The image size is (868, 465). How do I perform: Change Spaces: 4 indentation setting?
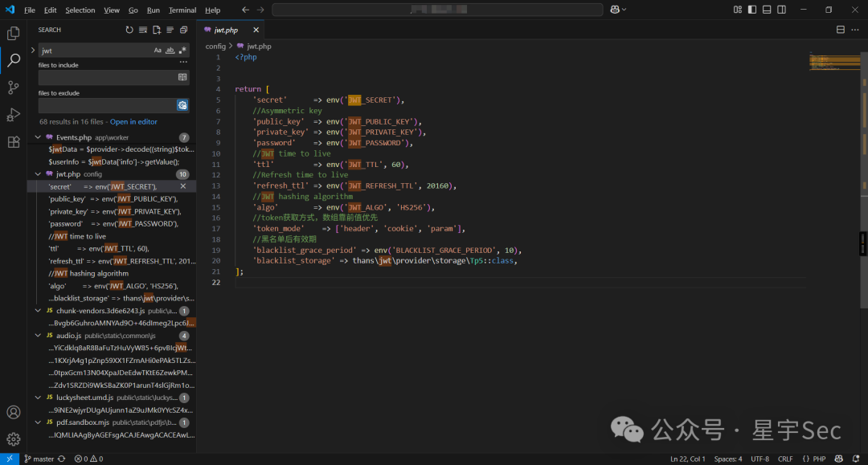click(x=728, y=459)
